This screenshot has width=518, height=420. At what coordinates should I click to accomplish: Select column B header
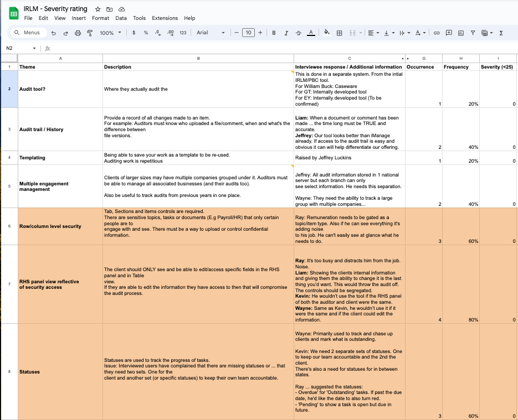tap(198, 59)
